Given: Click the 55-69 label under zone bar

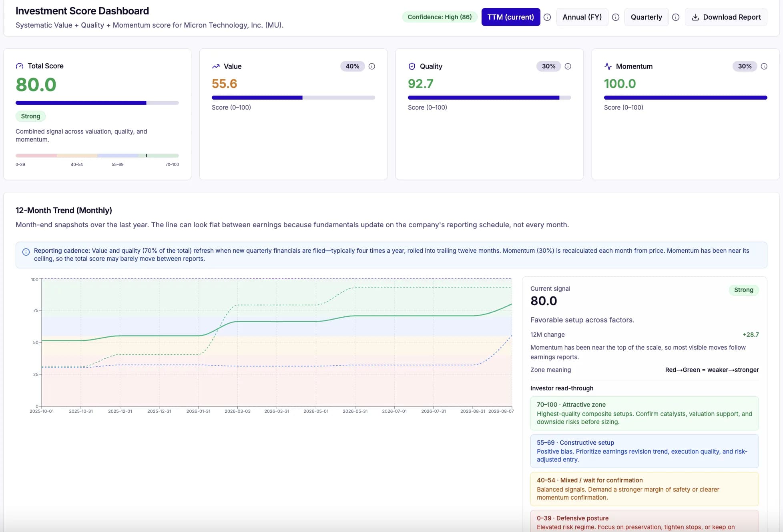Looking at the screenshot, I should (118, 164).
